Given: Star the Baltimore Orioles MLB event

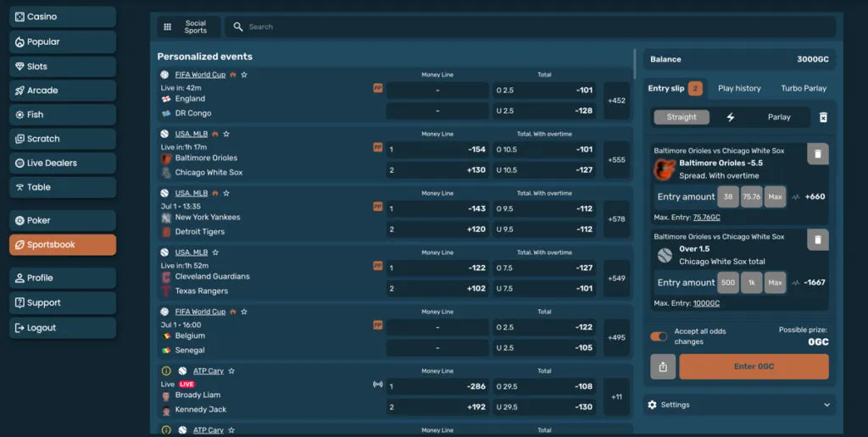Looking at the screenshot, I should point(226,134).
